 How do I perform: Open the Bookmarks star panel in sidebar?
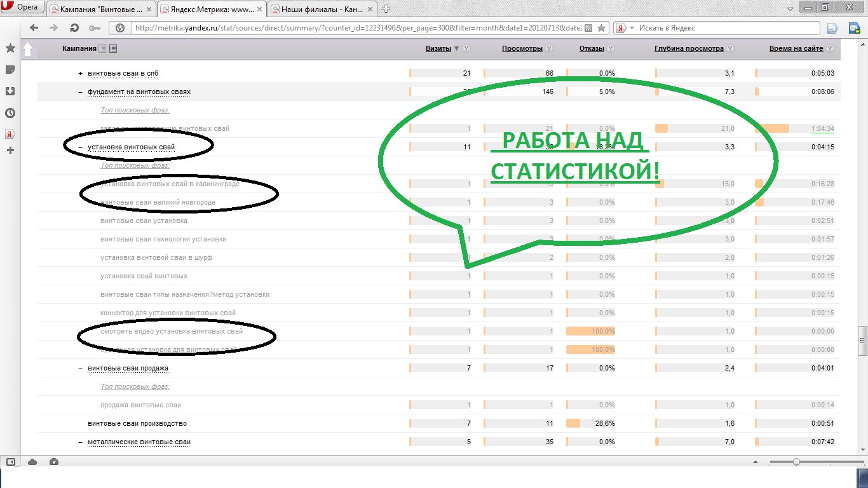tap(10, 48)
